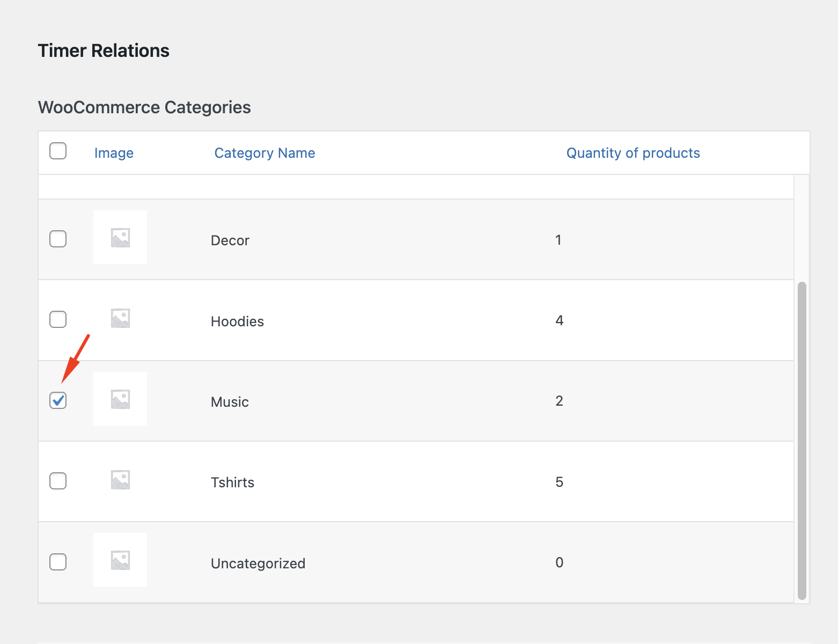Click the Hoodies category placeholder image

tap(120, 318)
